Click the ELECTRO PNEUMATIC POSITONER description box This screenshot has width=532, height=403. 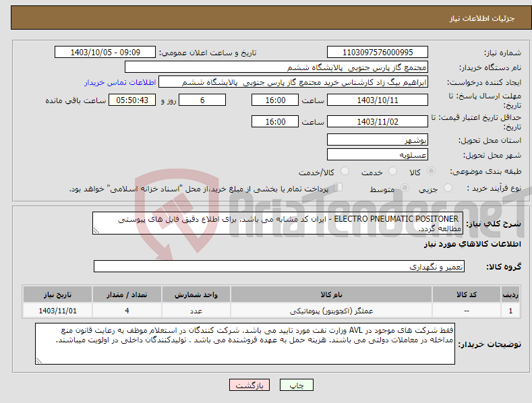tap(278, 223)
